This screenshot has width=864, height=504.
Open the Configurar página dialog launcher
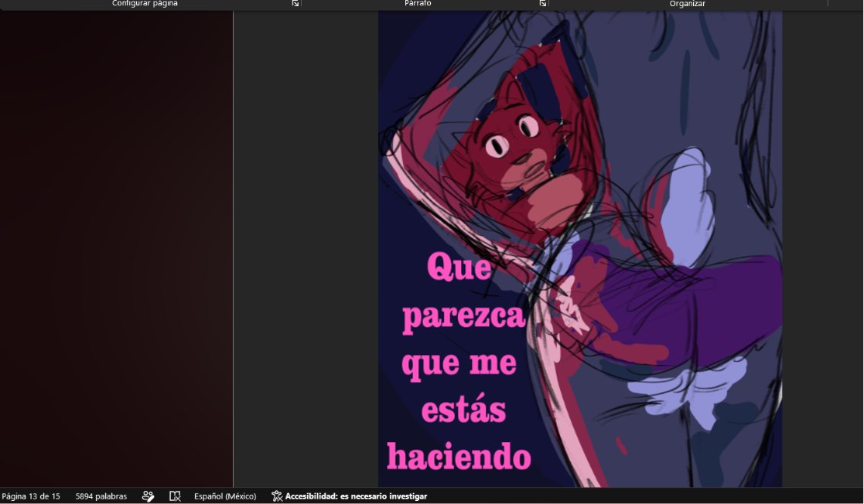pyautogui.click(x=295, y=3)
